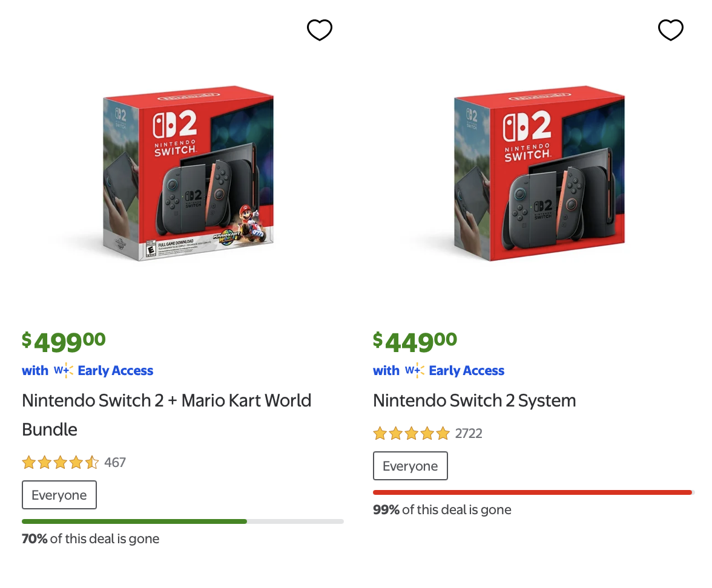Click the heart icon above the Switch 2 System

tap(671, 30)
